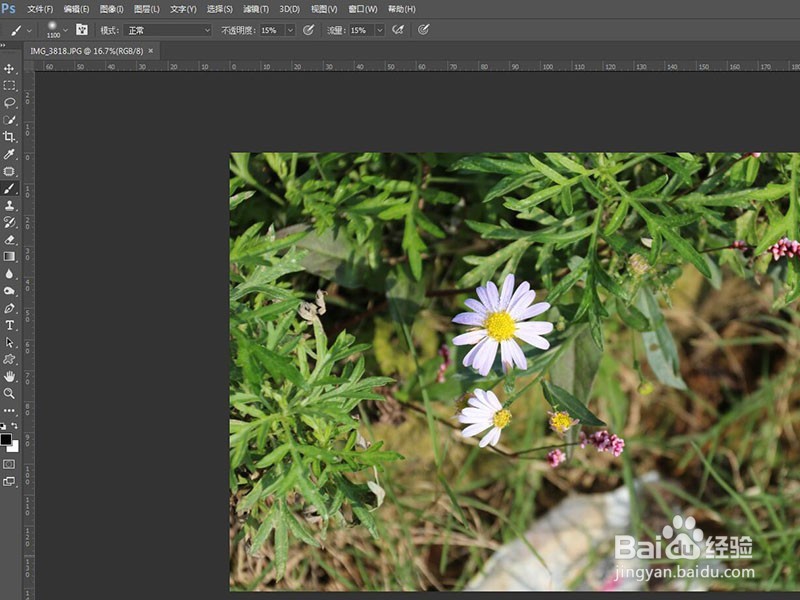Select the Zoom tool
This screenshot has height=600, width=800.
pyautogui.click(x=9, y=393)
